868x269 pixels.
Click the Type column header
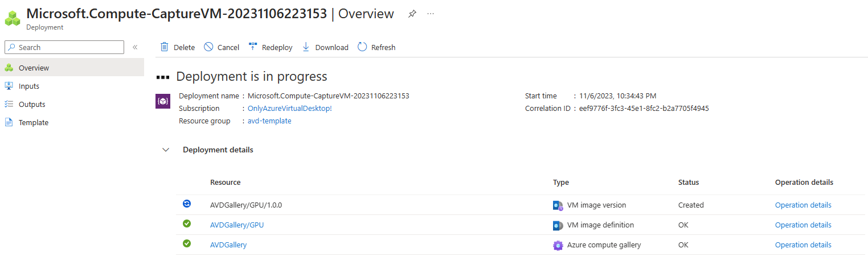[x=561, y=183]
